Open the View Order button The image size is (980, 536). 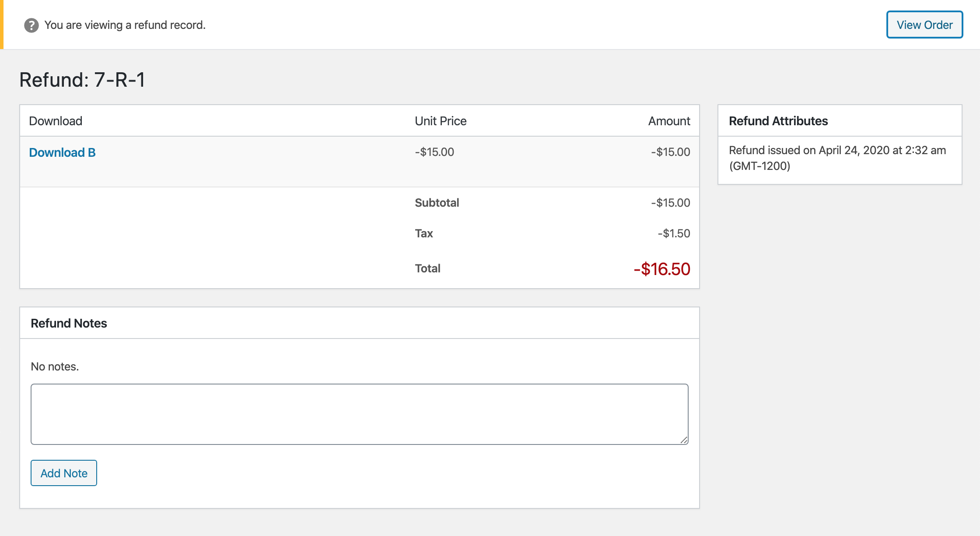[924, 25]
